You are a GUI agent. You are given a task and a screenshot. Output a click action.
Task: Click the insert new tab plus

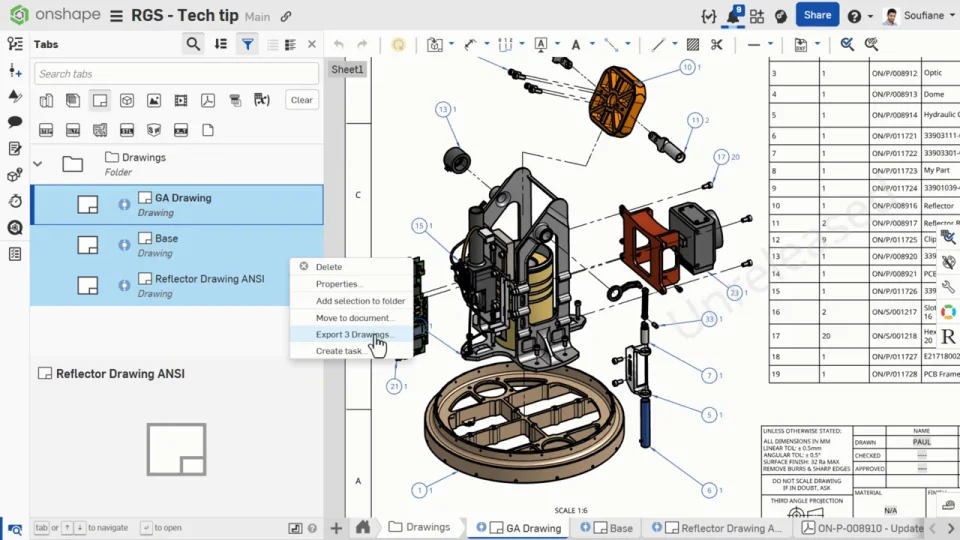click(336, 528)
